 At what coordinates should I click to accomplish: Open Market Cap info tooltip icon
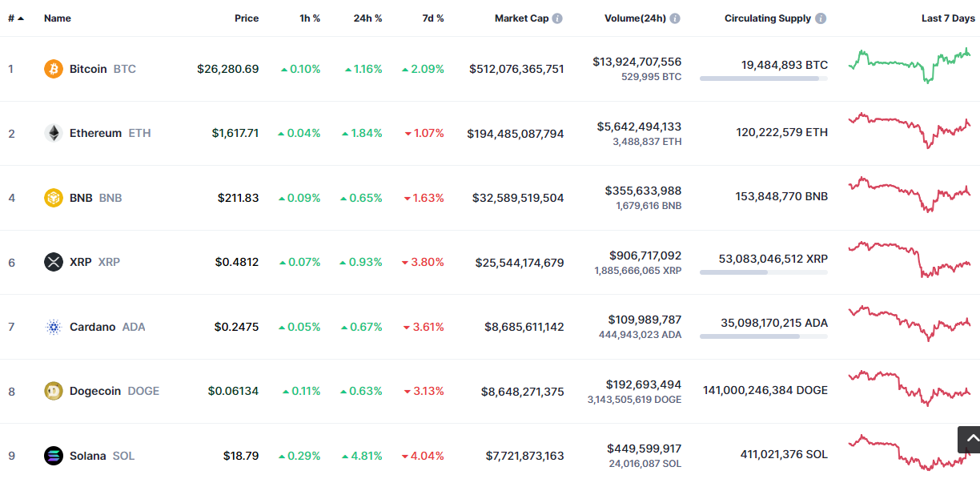(x=557, y=18)
